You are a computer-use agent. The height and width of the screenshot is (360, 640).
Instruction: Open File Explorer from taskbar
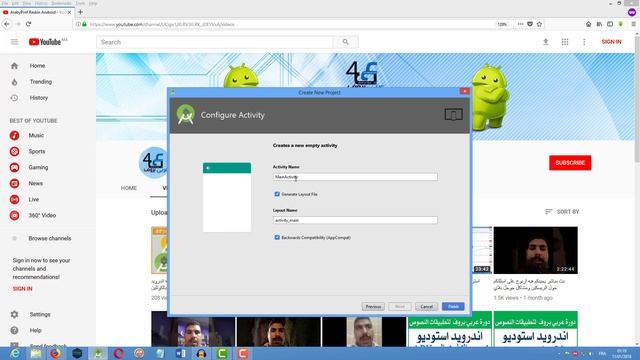click(36, 353)
